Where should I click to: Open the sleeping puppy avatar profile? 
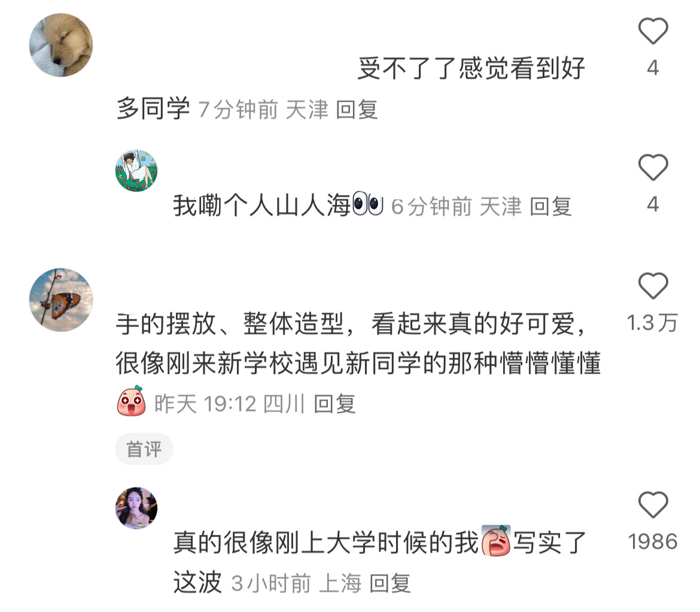61,45
